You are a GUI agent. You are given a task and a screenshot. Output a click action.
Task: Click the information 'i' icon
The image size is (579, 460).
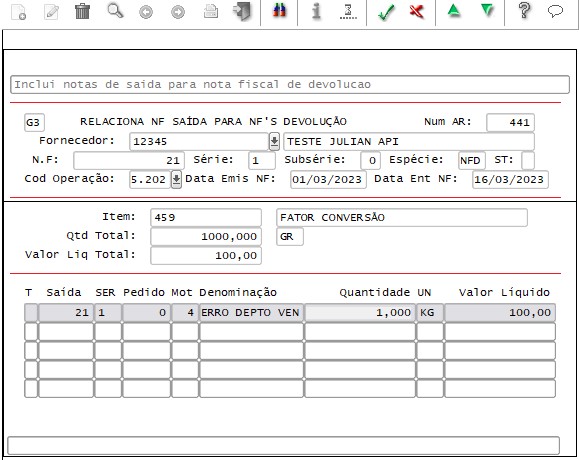[316, 11]
